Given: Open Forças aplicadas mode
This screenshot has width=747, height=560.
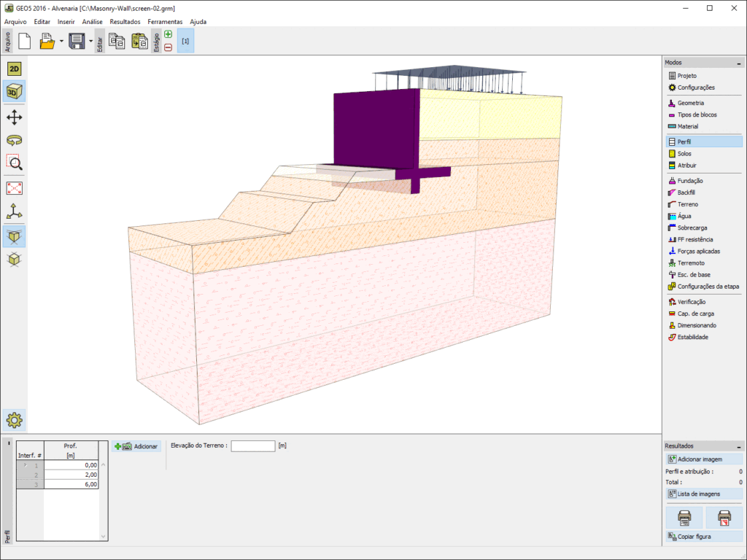Looking at the screenshot, I should (704, 252).
